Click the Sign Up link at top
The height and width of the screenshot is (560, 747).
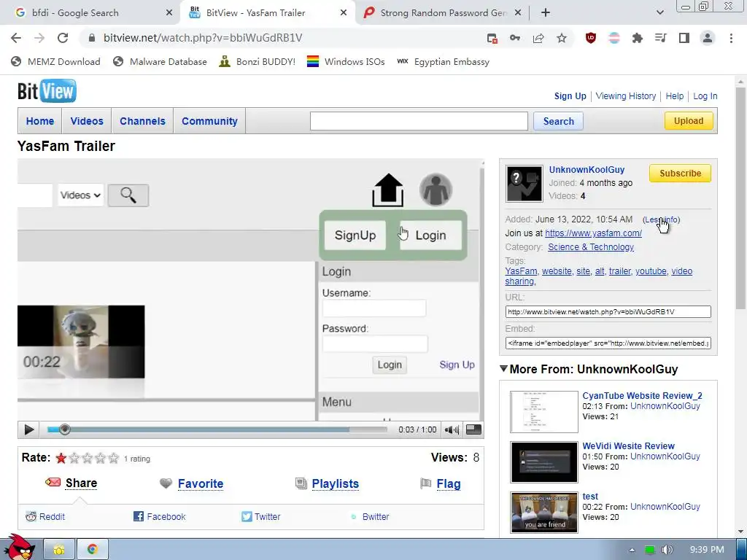570,96
